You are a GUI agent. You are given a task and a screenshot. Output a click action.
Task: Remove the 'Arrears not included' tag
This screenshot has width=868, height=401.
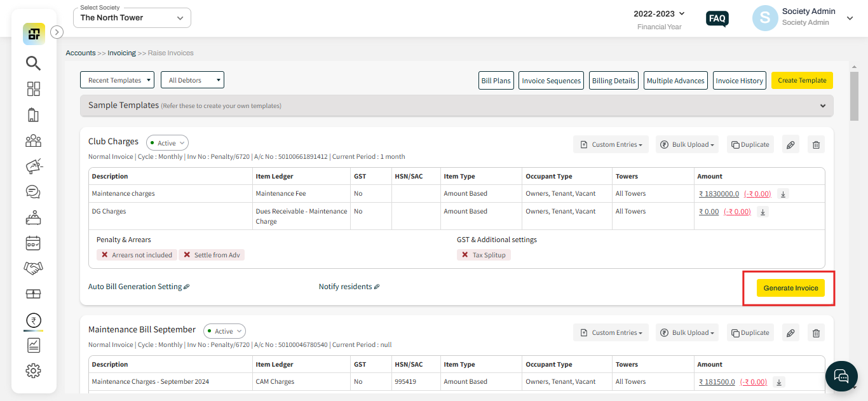pyautogui.click(x=105, y=255)
